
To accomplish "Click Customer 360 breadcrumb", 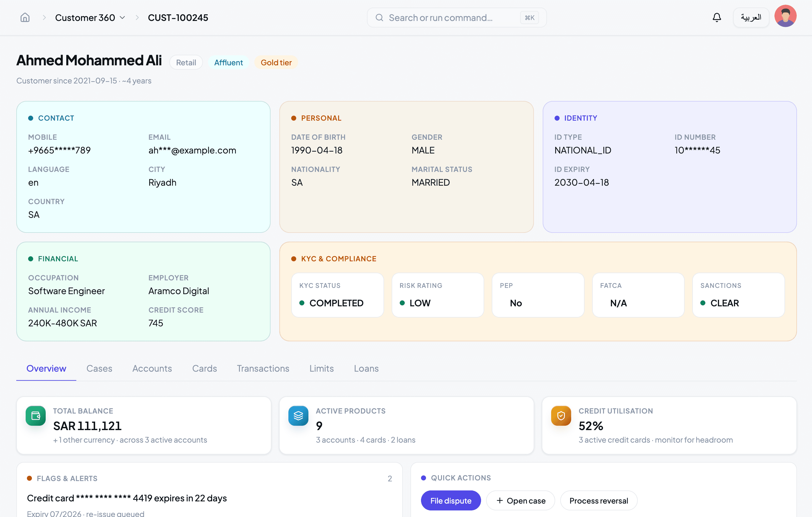I will click(85, 18).
